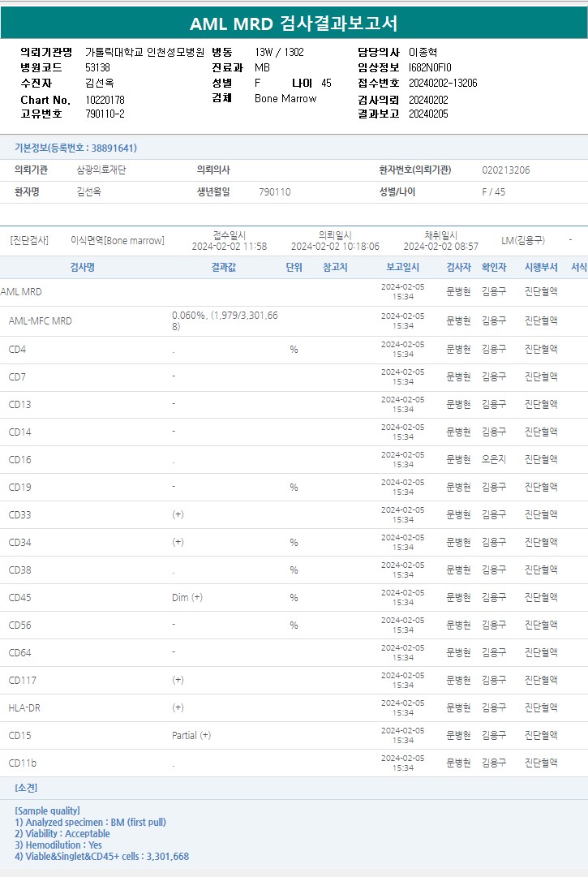
Task: Select the CD34 test row name
Action: pyautogui.click(x=20, y=543)
